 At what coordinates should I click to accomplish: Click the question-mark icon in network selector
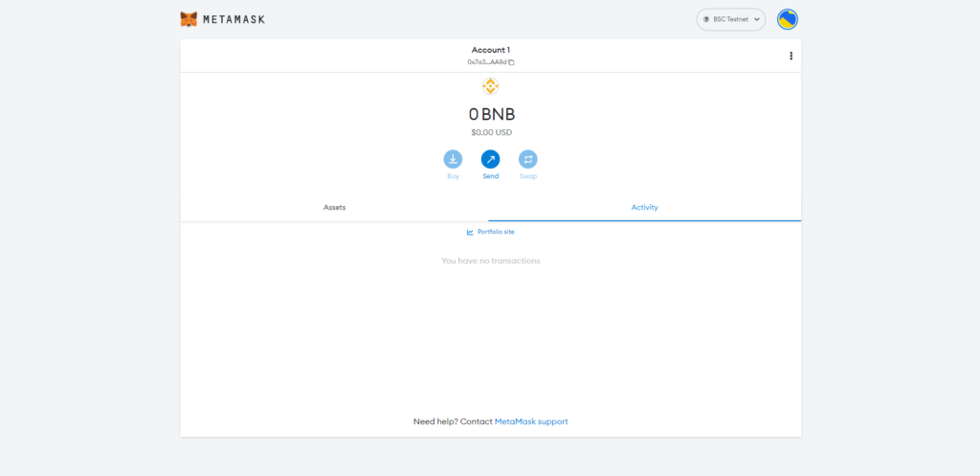pyautogui.click(x=706, y=19)
